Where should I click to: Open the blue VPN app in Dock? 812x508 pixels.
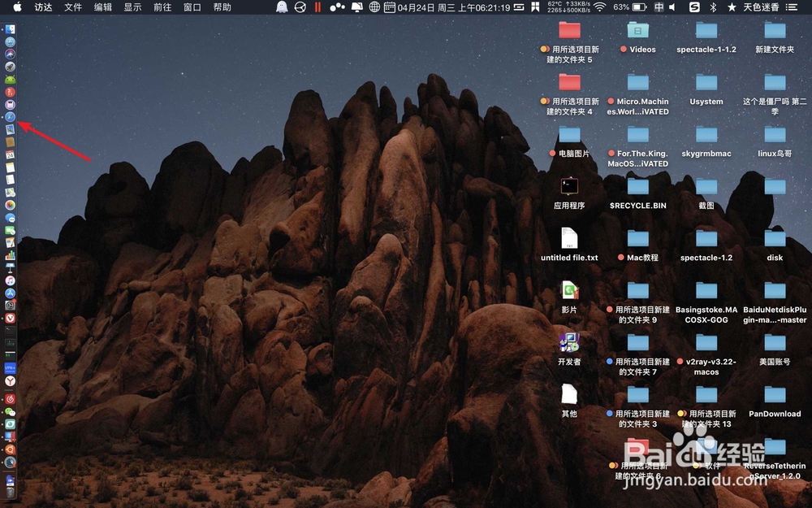[10, 368]
